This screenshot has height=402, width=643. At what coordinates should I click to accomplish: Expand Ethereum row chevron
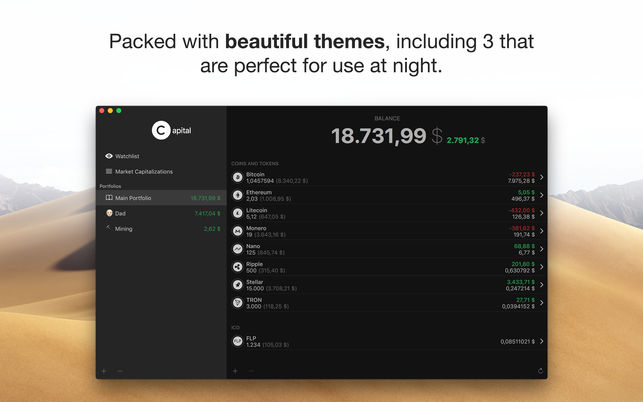point(542,195)
